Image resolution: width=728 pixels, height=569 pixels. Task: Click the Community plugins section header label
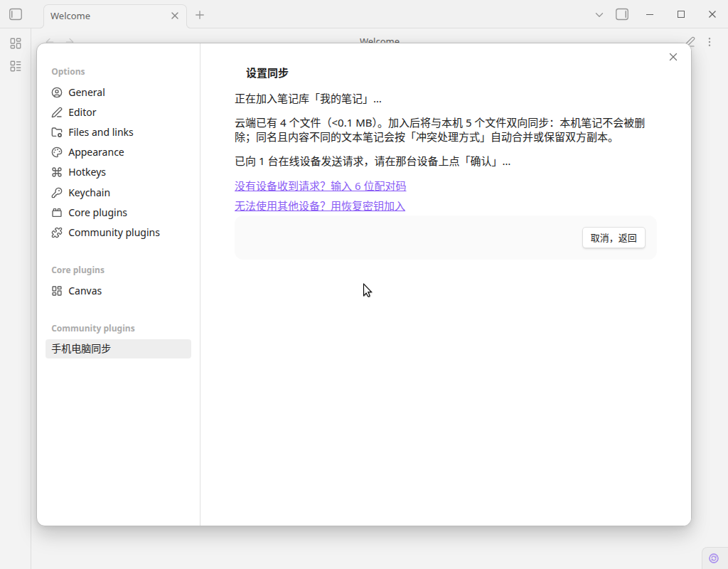tap(93, 329)
